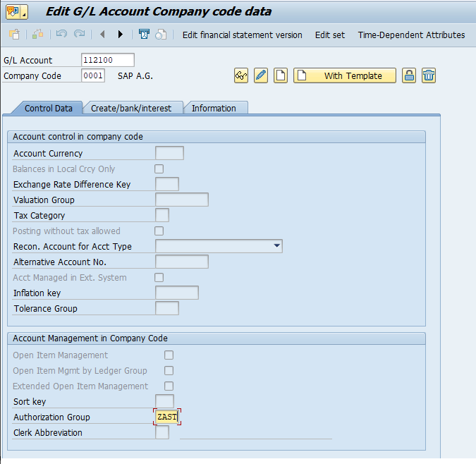Viewport: 476px width, 464px height.
Task: Click the trash can Delete icon button
Action: [x=429, y=75]
